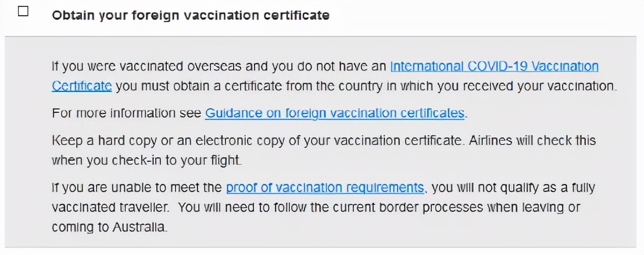Click the 'For more information see' text

pos(127,113)
